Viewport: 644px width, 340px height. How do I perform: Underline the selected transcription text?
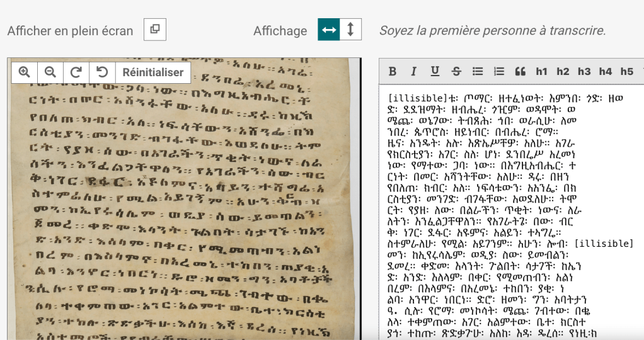(x=435, y=71)
